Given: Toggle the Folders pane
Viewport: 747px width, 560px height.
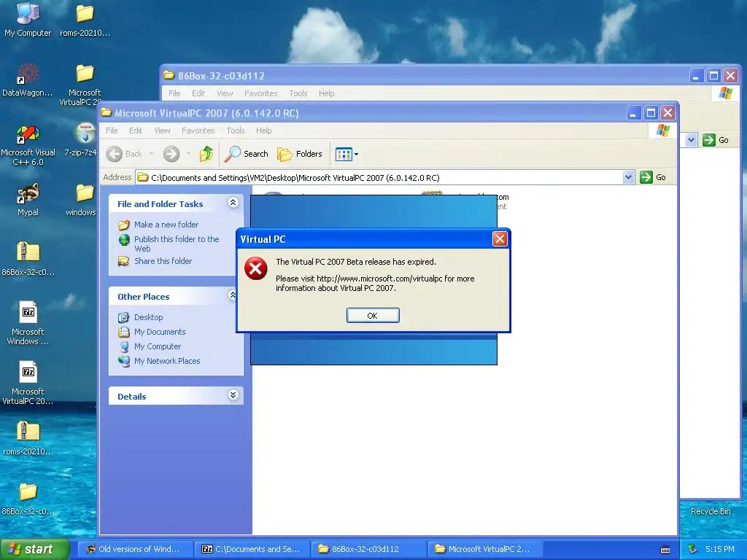Looking at the screenshot, I should tap(300, 154).
